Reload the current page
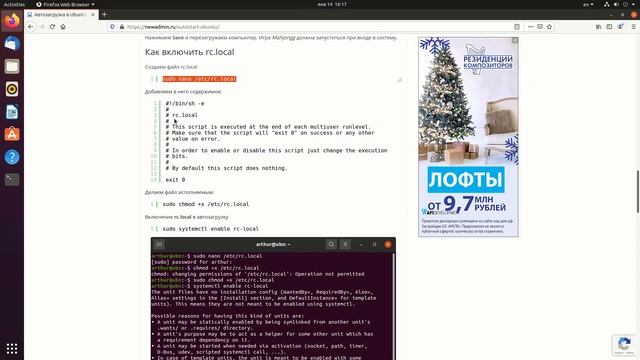Image resolution: width=640 pixels, height=360 pixels. coord(52,27)
